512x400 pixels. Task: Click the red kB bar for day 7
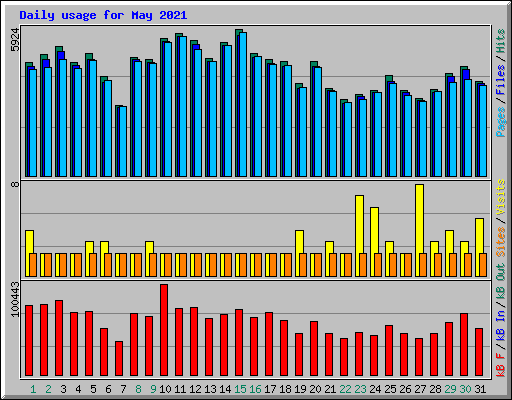pos(119,358)
